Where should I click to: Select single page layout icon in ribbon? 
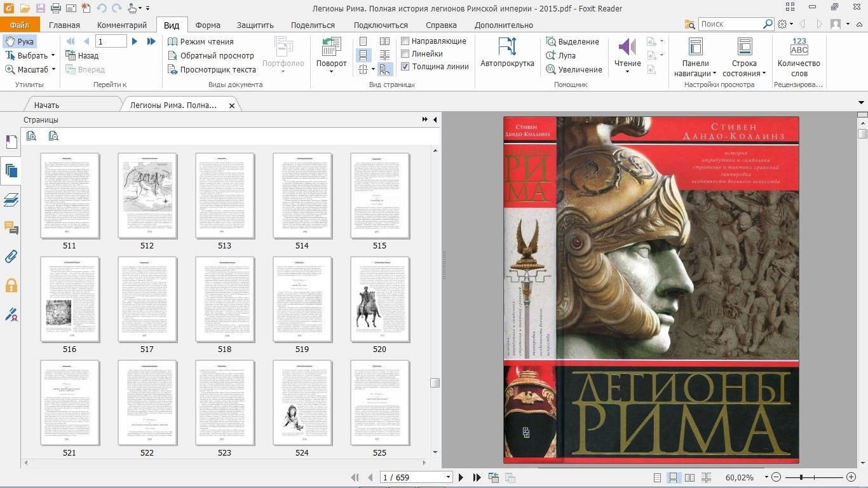(363, 41)
